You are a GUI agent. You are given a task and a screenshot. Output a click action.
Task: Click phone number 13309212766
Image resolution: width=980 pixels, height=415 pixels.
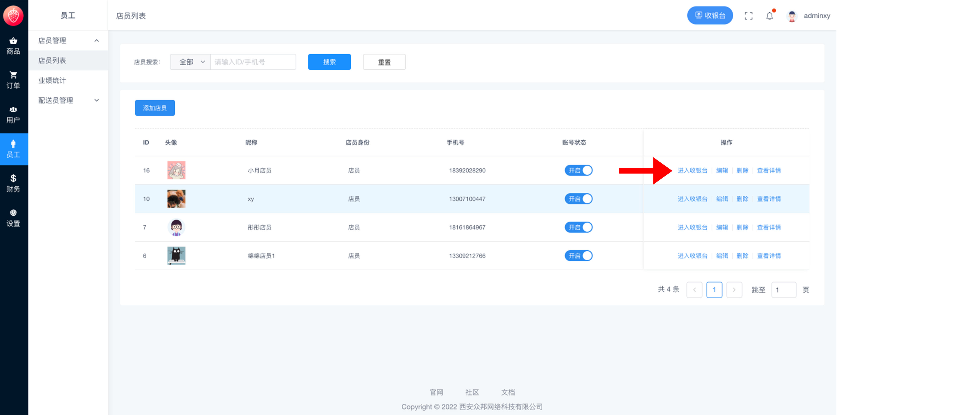pos(467,255)
